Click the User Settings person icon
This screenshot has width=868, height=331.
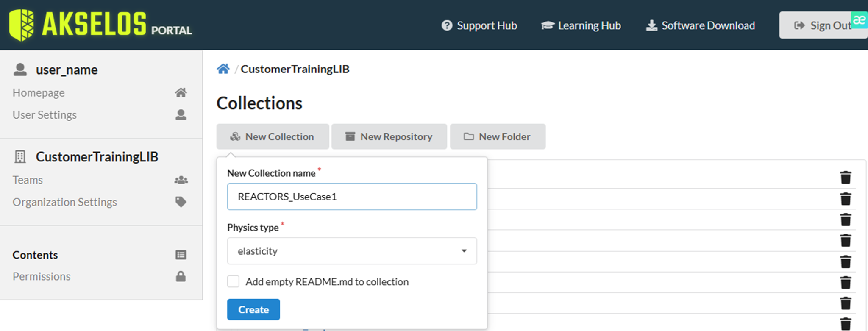pos(181,115)
